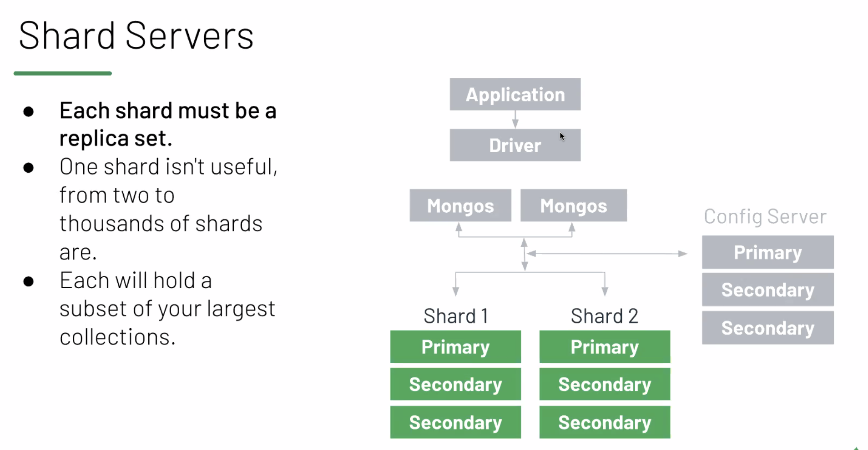Viewport: 868px width, 450px height.
Task: Click the "Shard Servers" slide title
Action: (136, 36)
